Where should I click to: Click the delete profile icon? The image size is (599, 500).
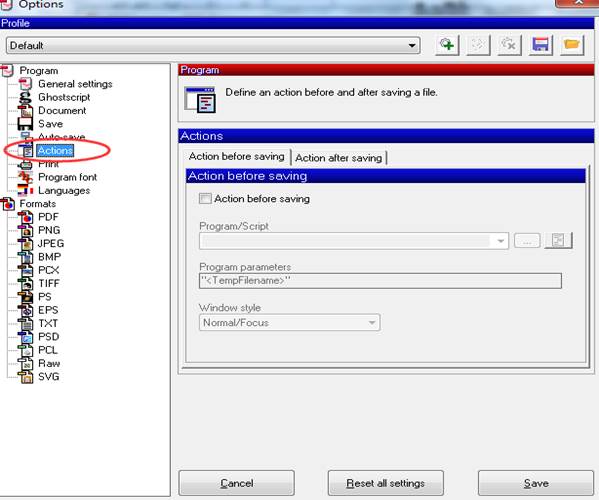coord(509,45)
